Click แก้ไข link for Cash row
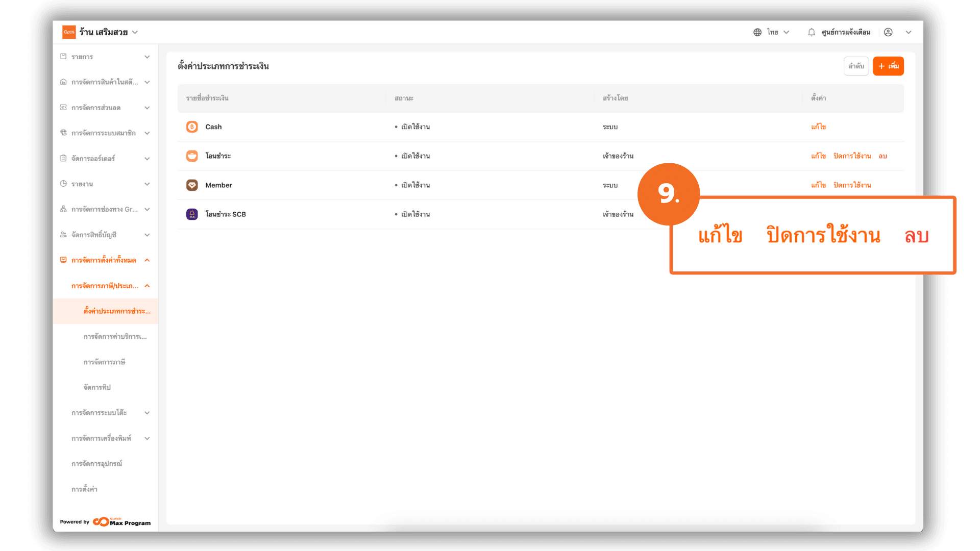The image size is (980, 551). coord(818,127)
